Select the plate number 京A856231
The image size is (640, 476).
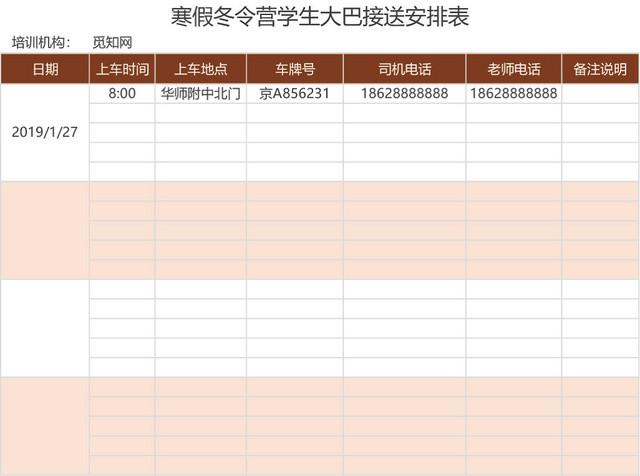pyautogui.click(x=295, y=93)
